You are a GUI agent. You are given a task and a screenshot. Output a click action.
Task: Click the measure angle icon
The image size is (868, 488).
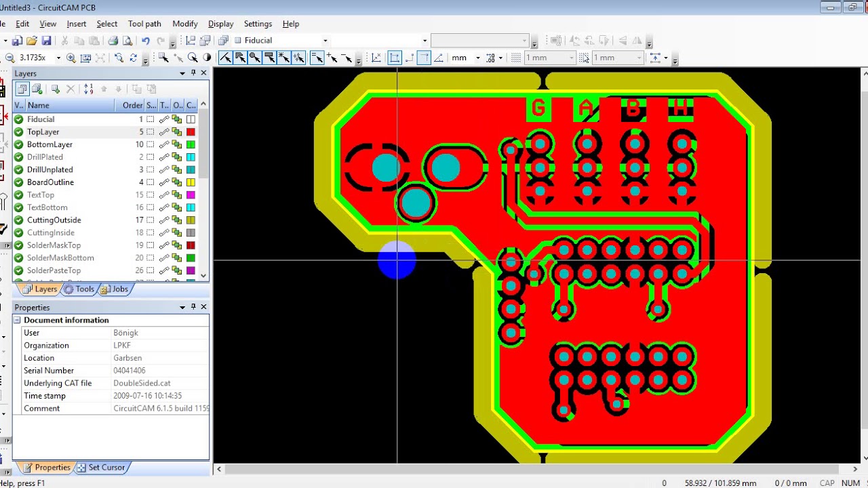tap(439, 58)
